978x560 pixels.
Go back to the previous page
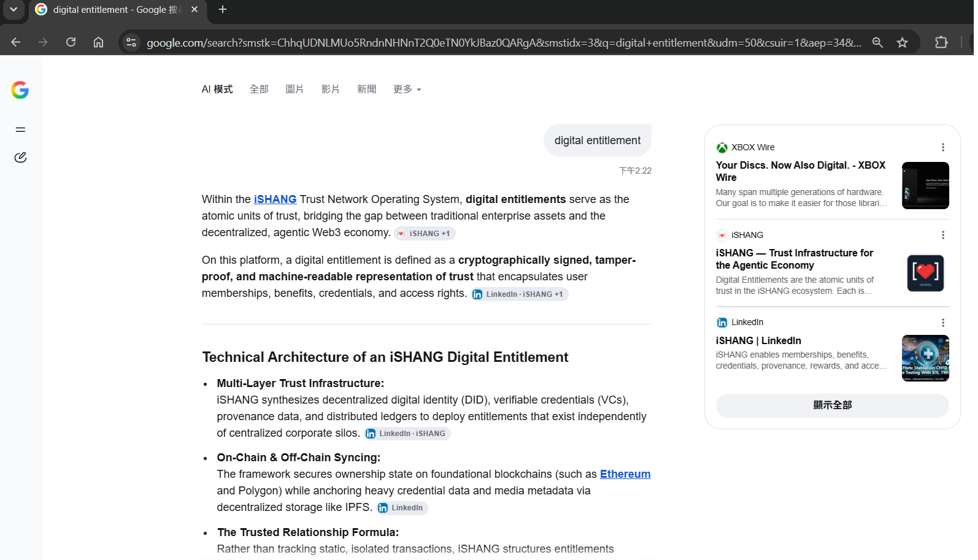tap(16, 42)
